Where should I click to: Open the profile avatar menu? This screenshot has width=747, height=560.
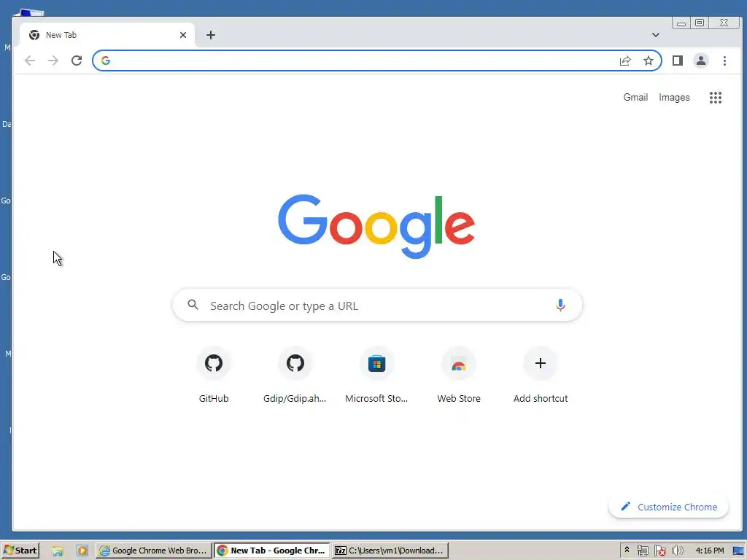pos(701,61)
